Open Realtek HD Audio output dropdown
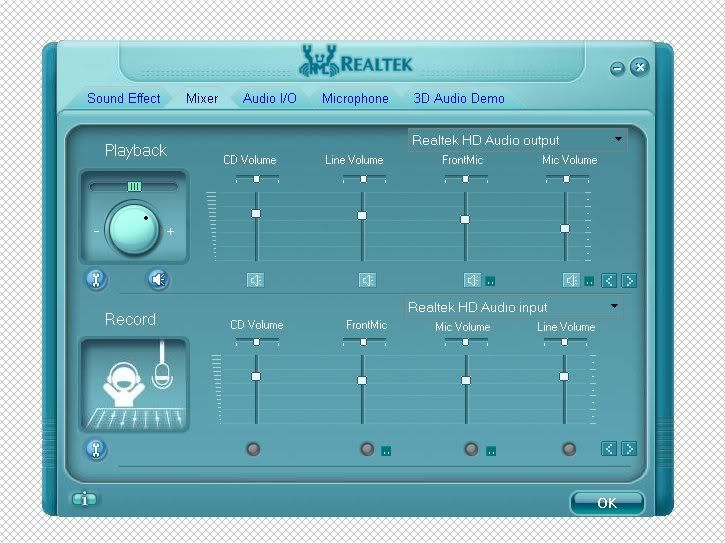 517,140
